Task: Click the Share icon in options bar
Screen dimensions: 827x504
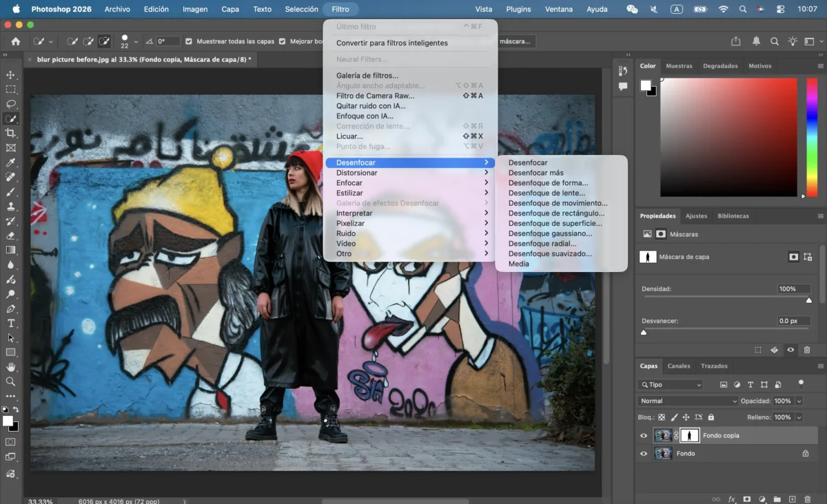Action: [x=736, y=41]
